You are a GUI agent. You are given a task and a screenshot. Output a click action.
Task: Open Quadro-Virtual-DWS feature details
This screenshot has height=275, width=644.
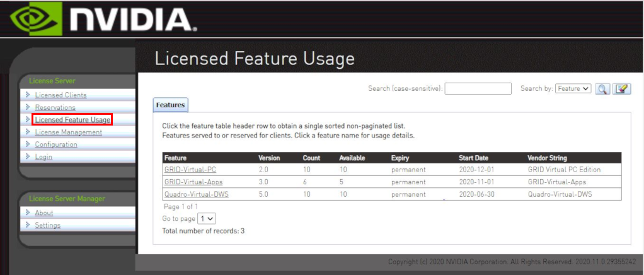196,194
